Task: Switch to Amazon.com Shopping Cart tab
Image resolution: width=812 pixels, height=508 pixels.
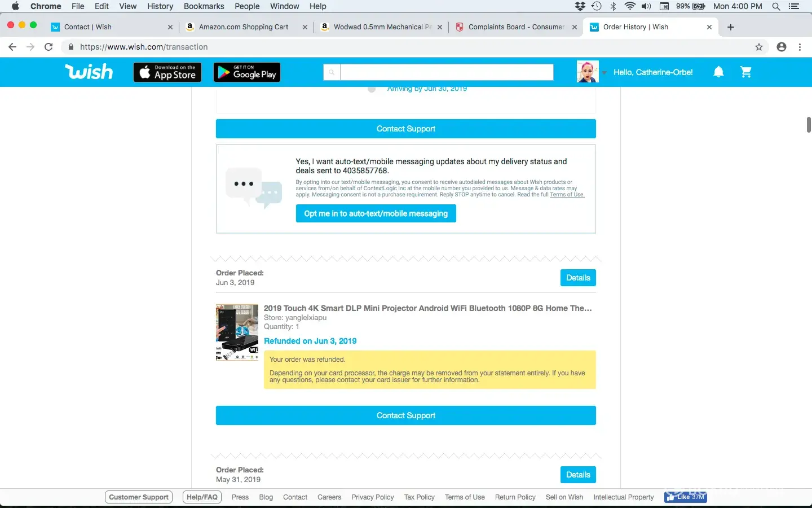Action: [x=243, y=27]
